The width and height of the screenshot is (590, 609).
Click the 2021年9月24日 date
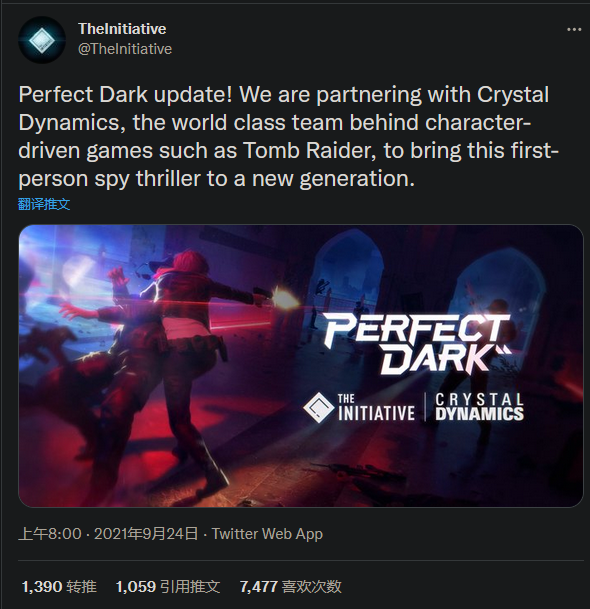pos(146,534)
